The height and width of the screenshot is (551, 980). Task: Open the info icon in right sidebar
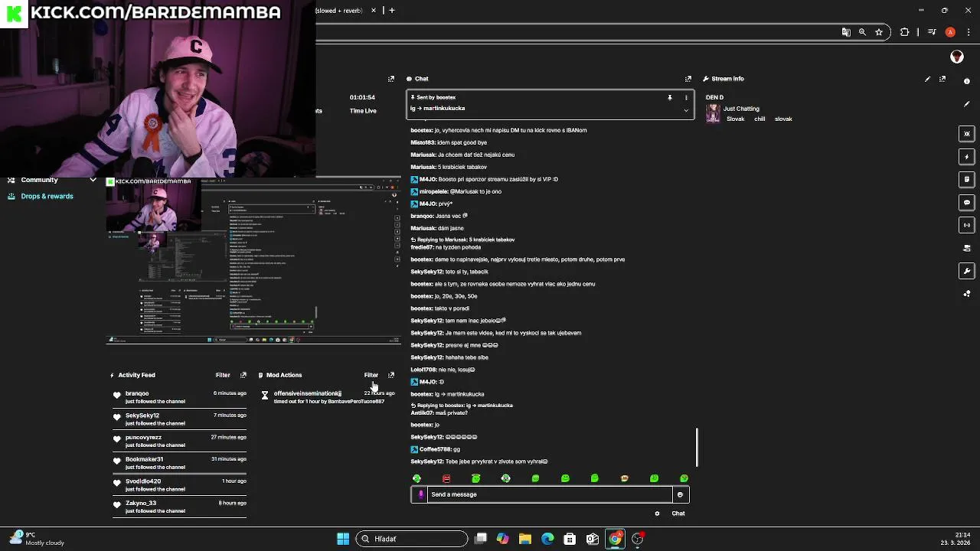[x=967, y=80]
